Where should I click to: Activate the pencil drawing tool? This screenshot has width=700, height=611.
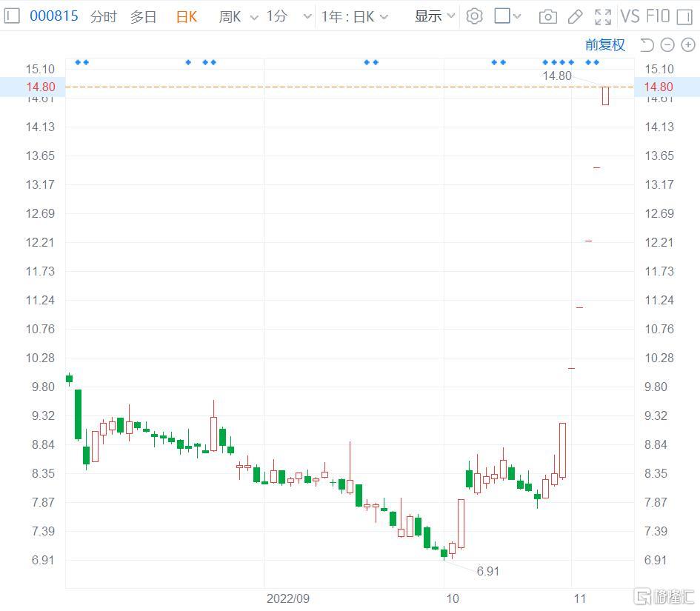tap(575, 16)
